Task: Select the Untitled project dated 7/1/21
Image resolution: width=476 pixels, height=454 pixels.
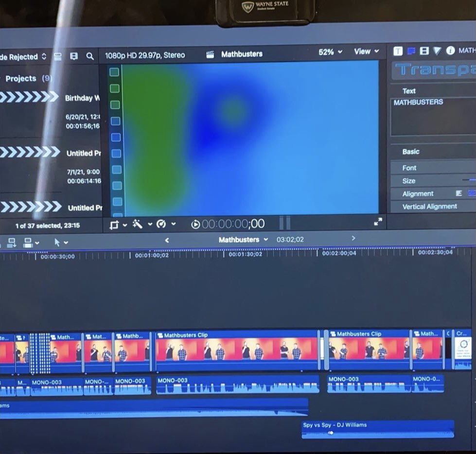Action: coord(84,153)
